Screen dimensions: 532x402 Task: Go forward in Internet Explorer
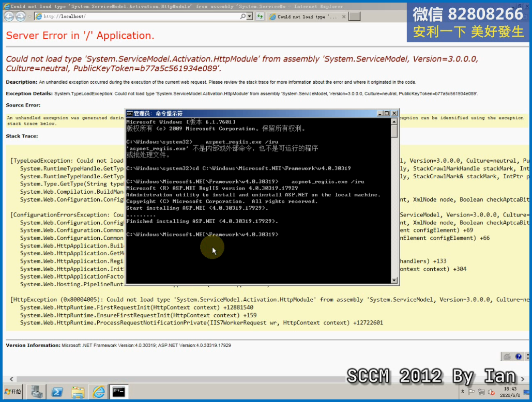pos(21,16)
